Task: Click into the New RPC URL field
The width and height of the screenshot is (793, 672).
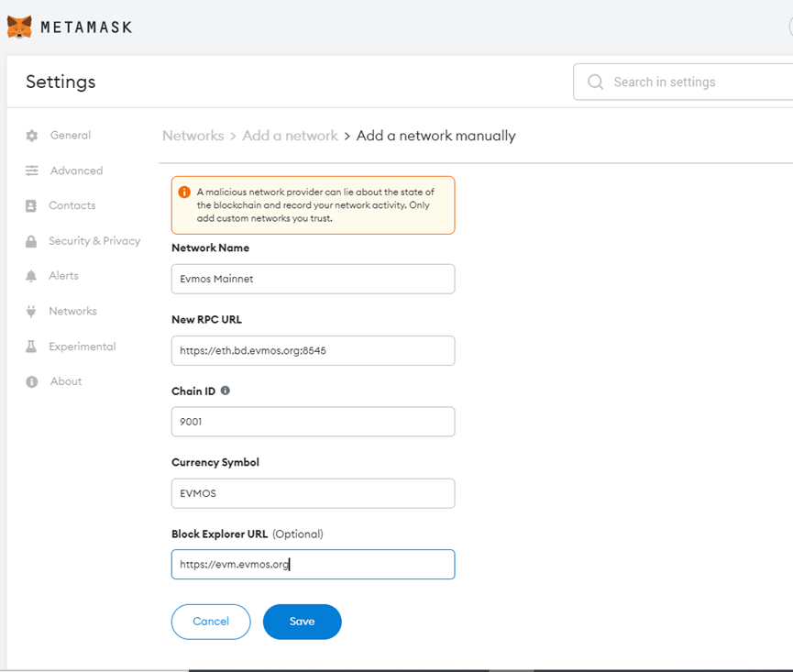Action: 313,350
